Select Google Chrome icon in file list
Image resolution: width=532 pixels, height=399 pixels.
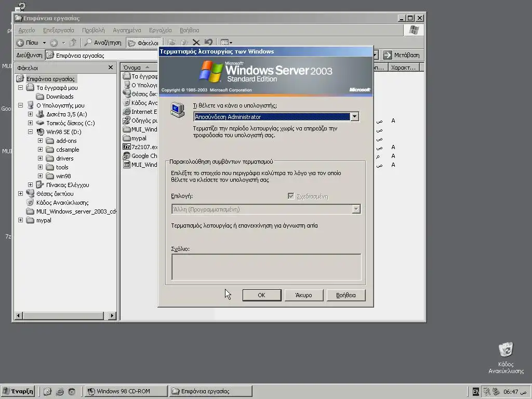point(127,155)
